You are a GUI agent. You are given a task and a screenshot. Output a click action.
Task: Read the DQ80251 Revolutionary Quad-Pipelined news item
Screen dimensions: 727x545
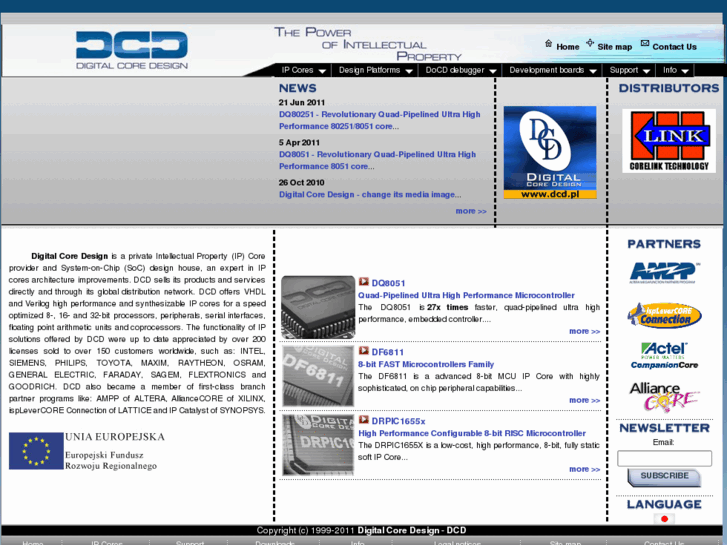click(379, 120)
